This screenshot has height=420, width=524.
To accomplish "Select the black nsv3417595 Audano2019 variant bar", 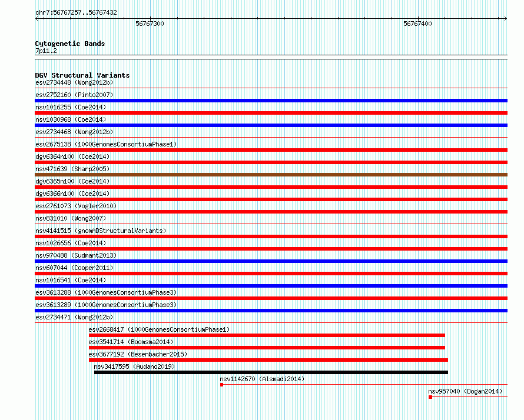I will (271, 372).
